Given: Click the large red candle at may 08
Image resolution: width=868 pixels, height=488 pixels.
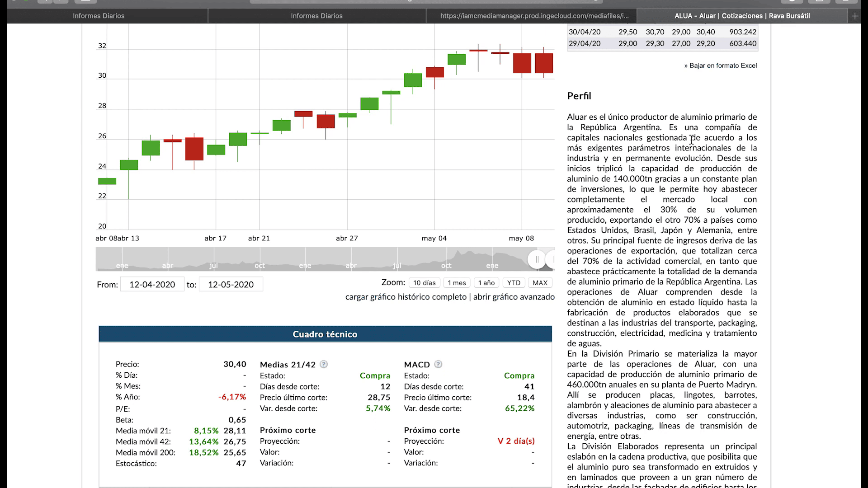Looking at the screenshot, I should pyautogui.click(x=522, y=63).
